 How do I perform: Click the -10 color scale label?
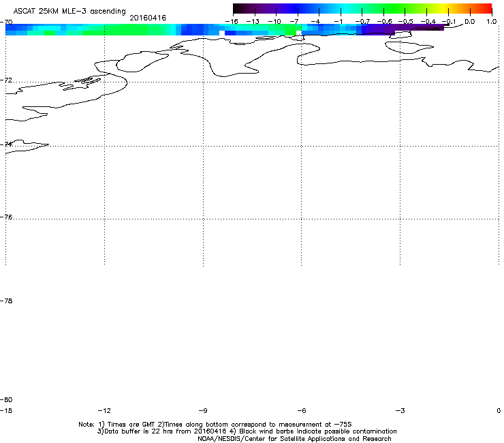click(x=274, y=22)
